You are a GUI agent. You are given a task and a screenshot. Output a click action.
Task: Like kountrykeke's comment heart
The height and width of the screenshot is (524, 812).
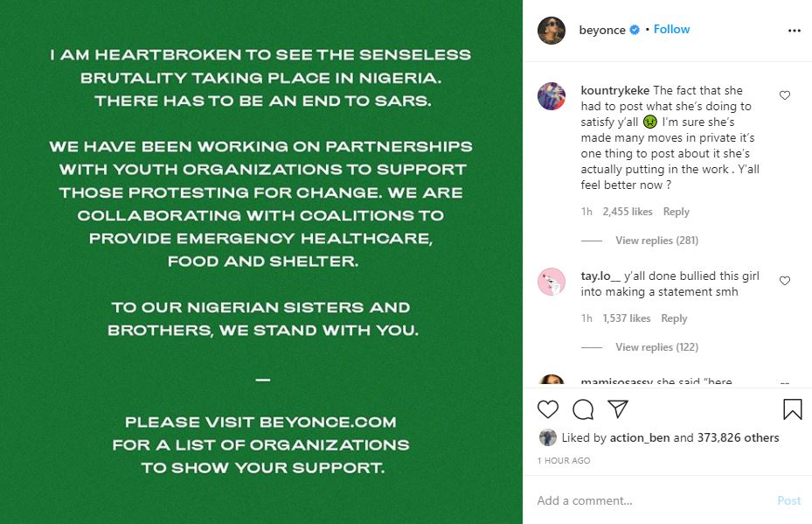tap(785, 95)
